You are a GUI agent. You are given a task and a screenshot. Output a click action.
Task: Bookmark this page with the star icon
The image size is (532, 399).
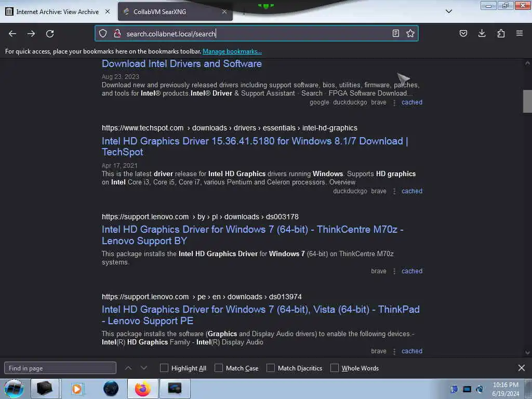[x=410, y=33]
